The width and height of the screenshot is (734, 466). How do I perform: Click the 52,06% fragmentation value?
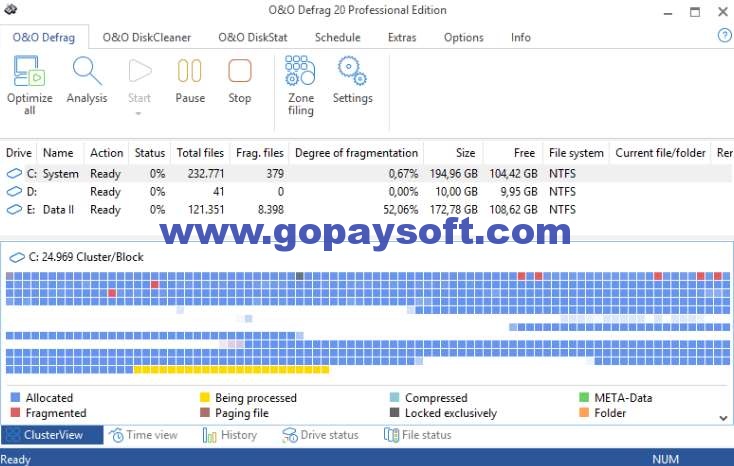point(401,209)
